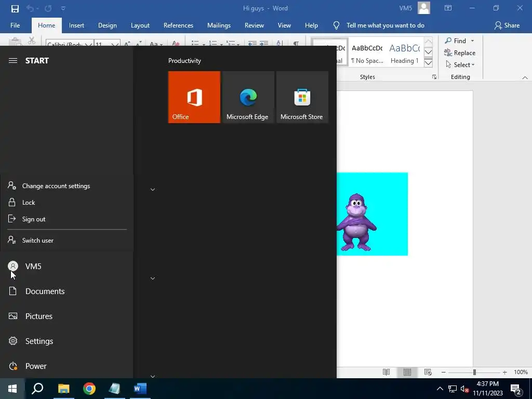532x399 pixels.
Task: Open Customize Quick Access Toolbar dropdown
Action: click(x=63, y=8)
